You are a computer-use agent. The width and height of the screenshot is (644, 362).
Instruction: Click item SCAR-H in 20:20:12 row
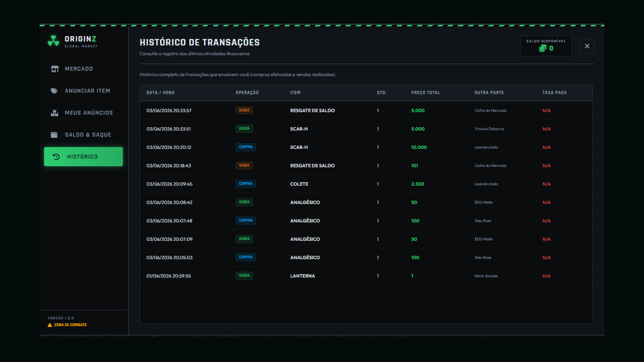[299, 147]
